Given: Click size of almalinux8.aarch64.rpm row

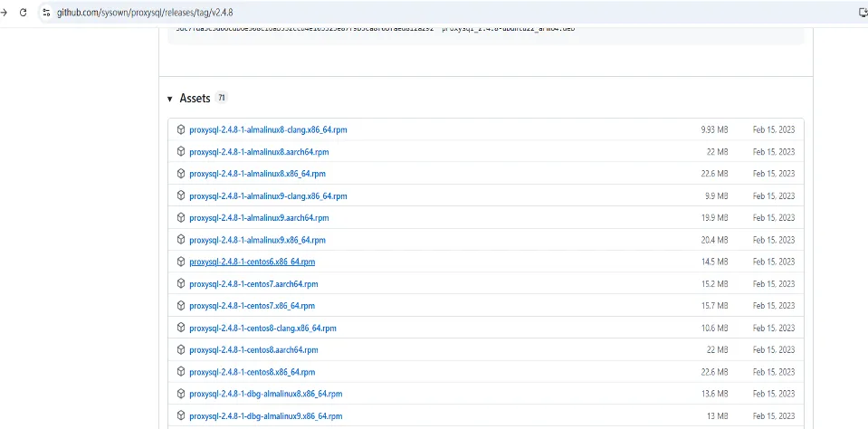Looking at the screenshot, I should pos(718,152).
